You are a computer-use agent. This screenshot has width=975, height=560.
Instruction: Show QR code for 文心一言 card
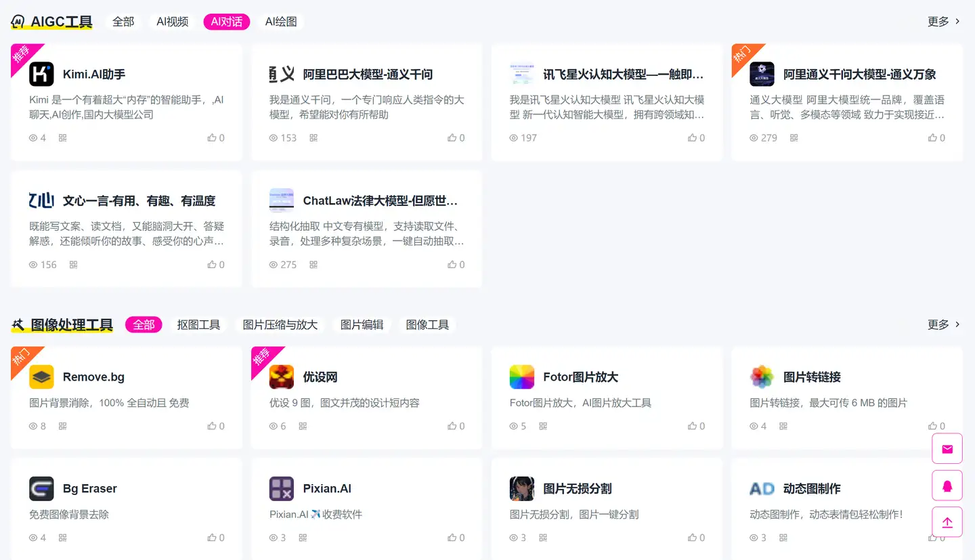click(74, 265)
